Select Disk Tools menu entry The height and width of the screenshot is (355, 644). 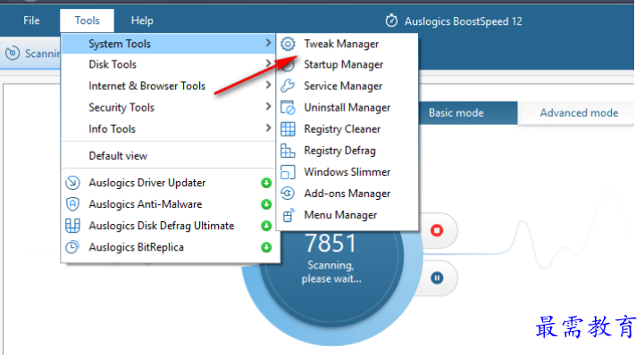pyautogui.click(x=169, y=64)
